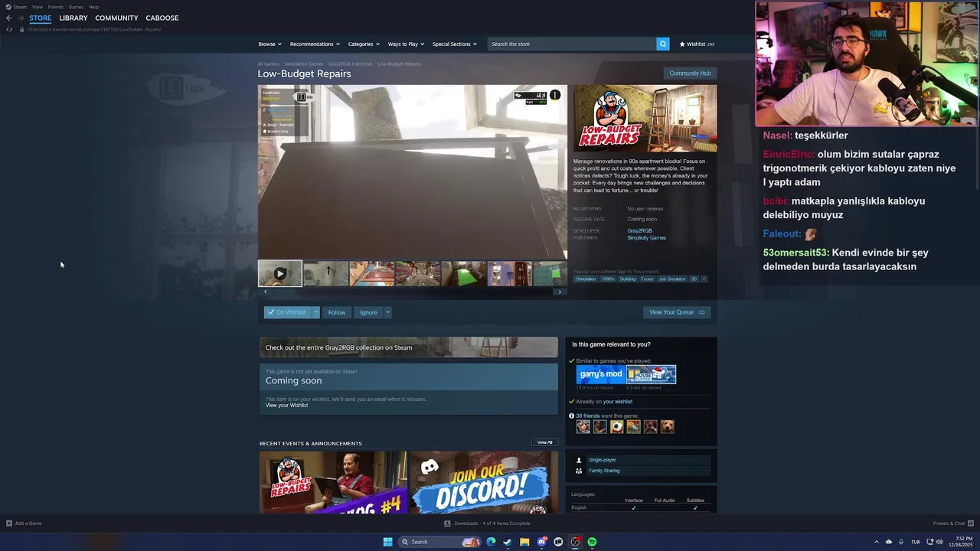Go back with the Steam back arrow
This screenshot has width=980, height=551.
[x=8, y=18]
